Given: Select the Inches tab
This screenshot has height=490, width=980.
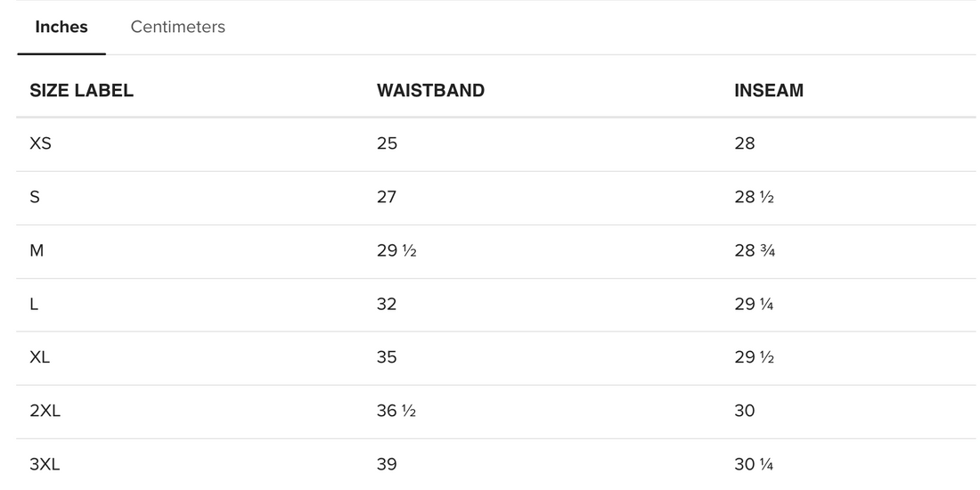Looking at the screenshot, I should pos(61,27).
